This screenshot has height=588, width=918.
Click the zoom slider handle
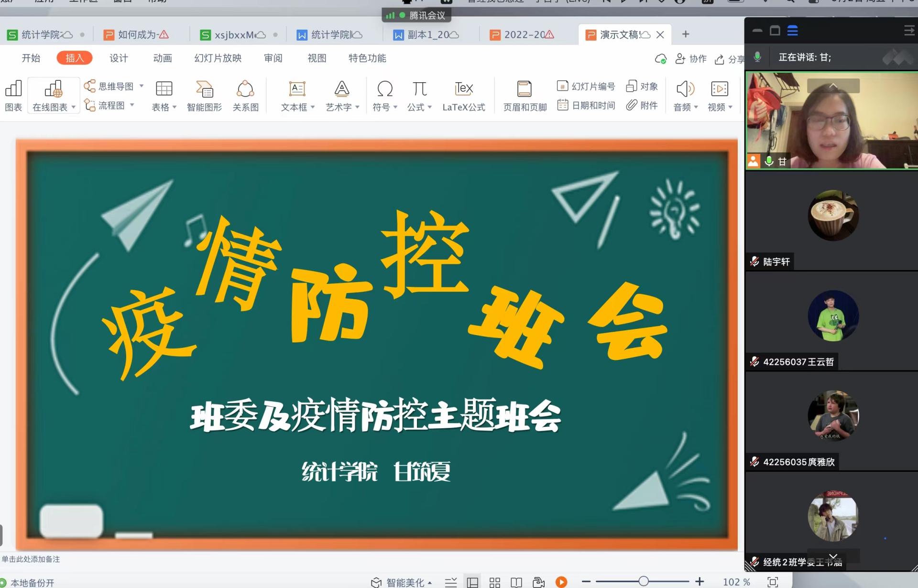click(x=644, y=581)
